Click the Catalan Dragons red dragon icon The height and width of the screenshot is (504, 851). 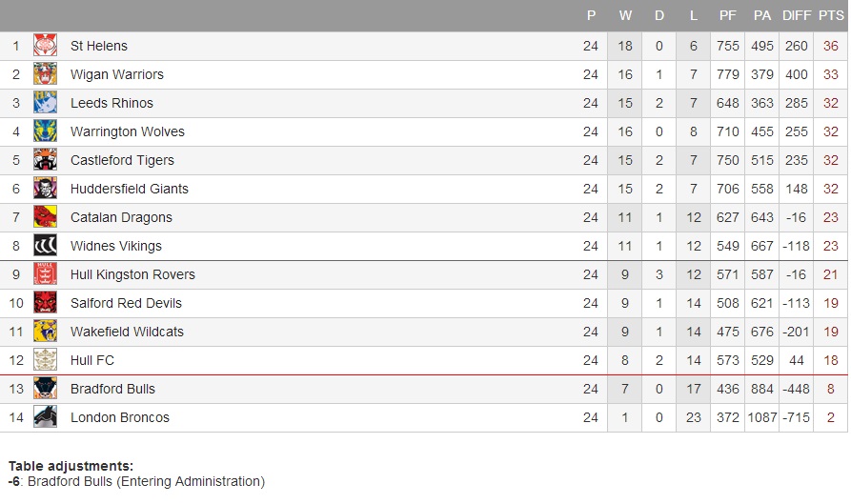[x=45, y=217]
